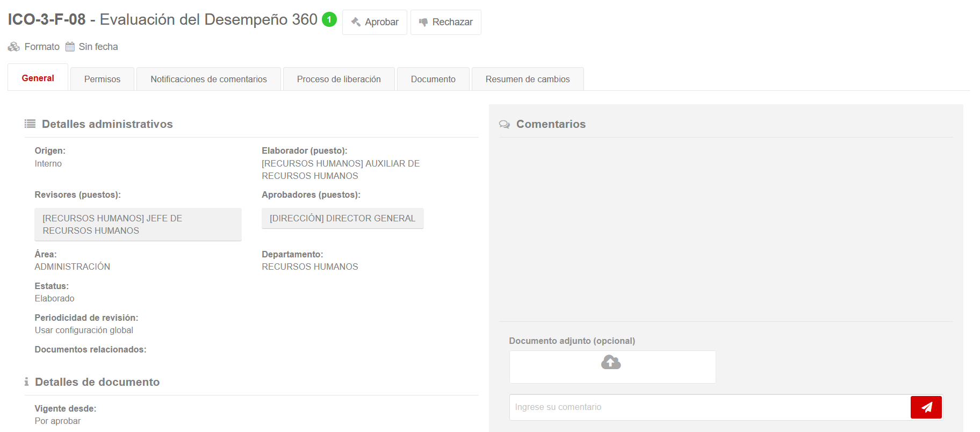Click the DIRECTOR GENERAL approver tag

pyautogui.click(x=342, y=218)
